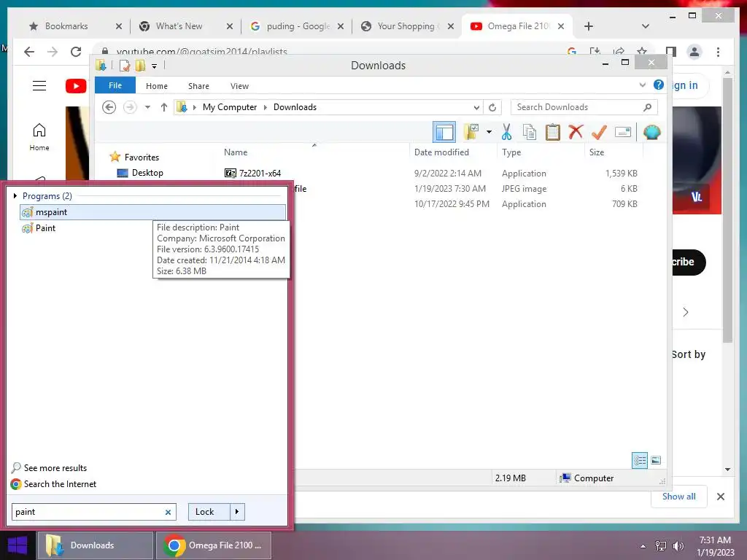Open the File tab in Downloads window
Screen dimensions: 747x560
tap(115, 86)
